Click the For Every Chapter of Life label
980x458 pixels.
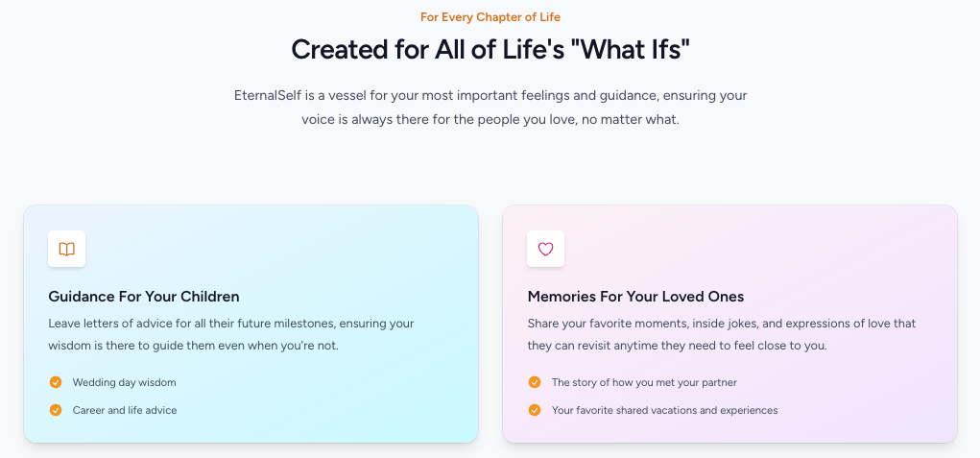[x=490, y=17]
